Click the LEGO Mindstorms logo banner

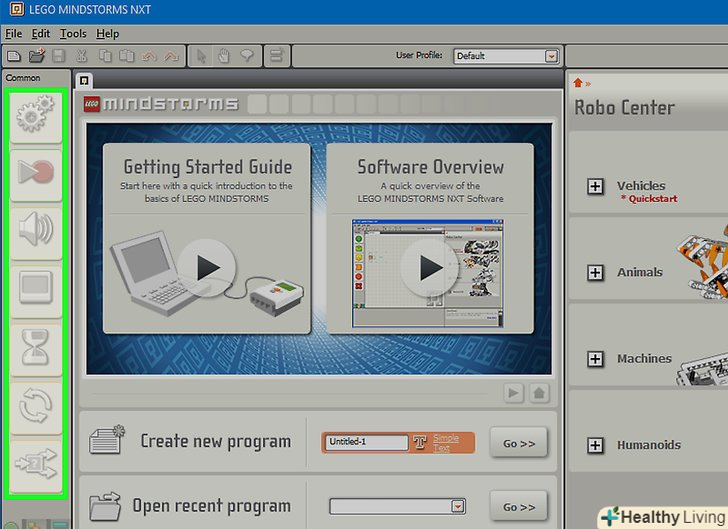pos(161,104)
